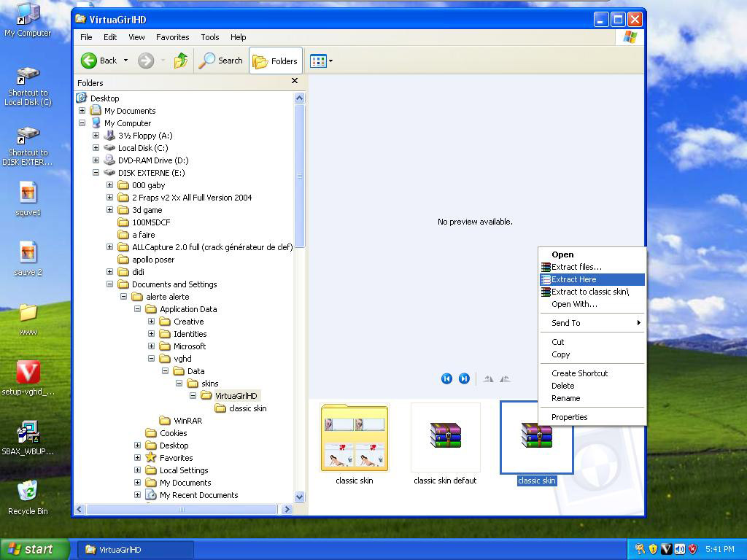Expand the Local Disk (C:) tree node

click(x=96, y=148)
